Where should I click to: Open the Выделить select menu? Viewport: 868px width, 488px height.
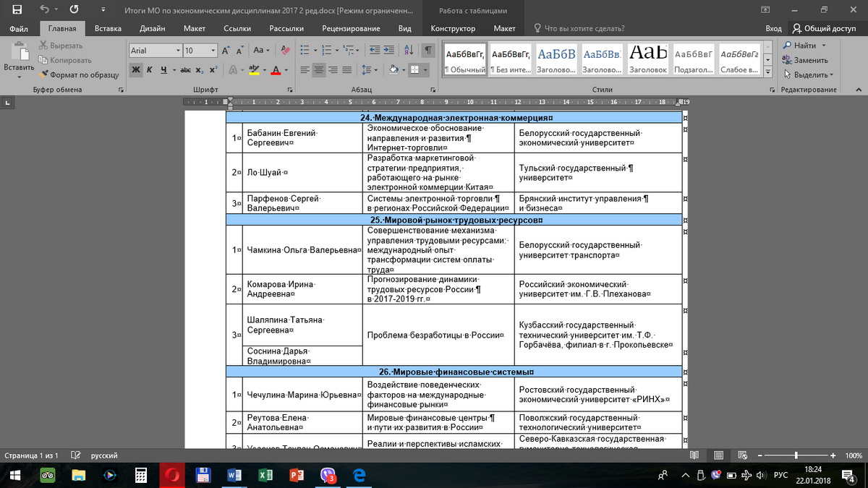(808, 74)
